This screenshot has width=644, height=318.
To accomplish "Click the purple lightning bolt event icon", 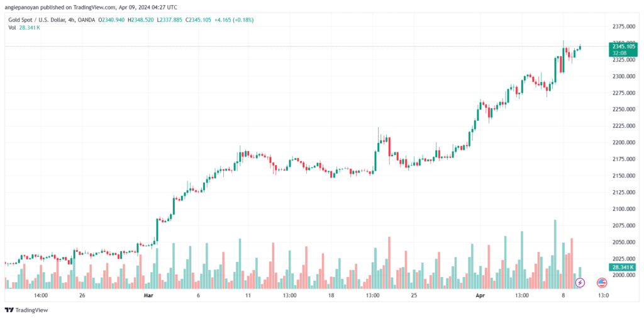I will pos(580,283).
